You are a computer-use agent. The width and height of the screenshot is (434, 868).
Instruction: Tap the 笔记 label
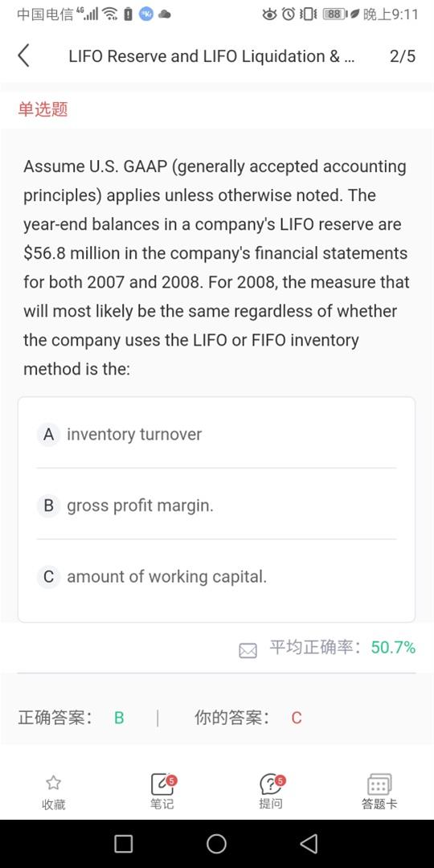click(162, 805)
